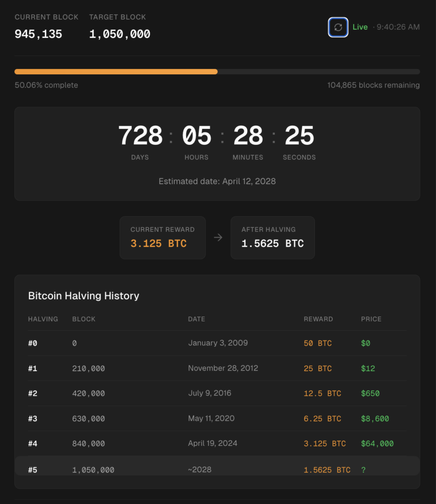Click the 104,865 blocks remaining text
436x504 pixels.
pos(373,85)
